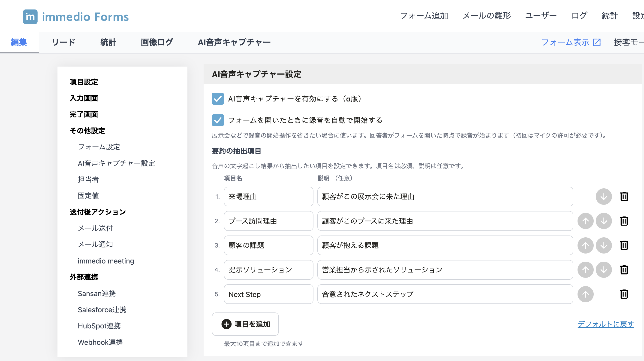This screenshot has width=644, height=361.
Task: Select the AI音声キャプチャー tab
Action: coord(234,42)
